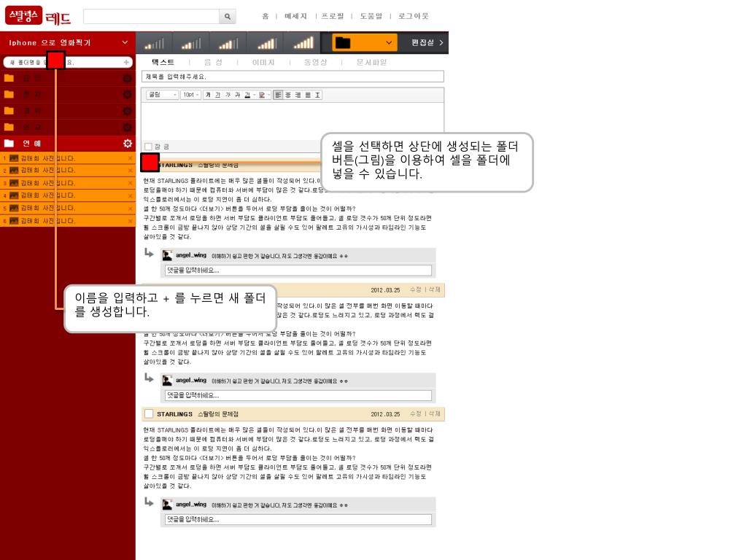Open settings gear of 연예 folder
Screen dimensions: 747x560
pos(127,144)
